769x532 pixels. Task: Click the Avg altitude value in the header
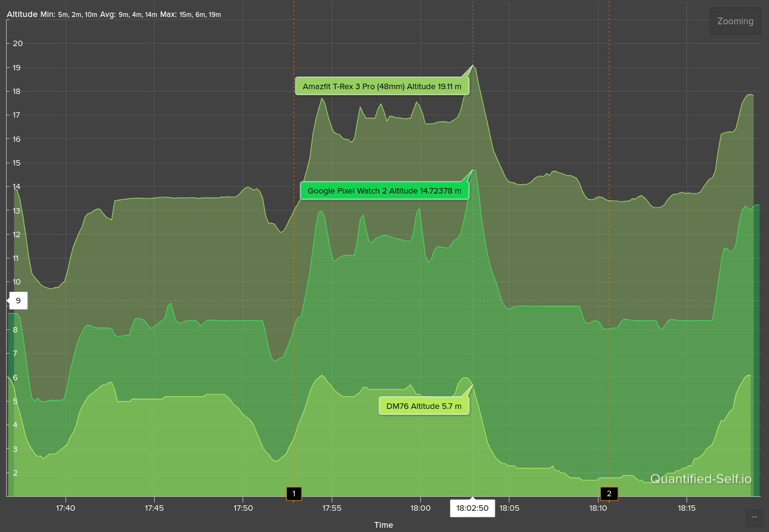pos(138,15)
